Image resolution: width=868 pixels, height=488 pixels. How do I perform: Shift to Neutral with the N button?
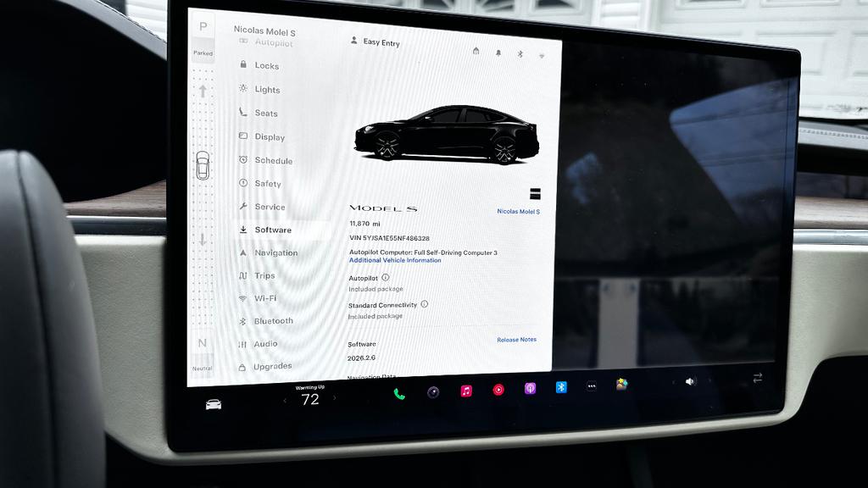pyautogui.click(x=202, y=343)
